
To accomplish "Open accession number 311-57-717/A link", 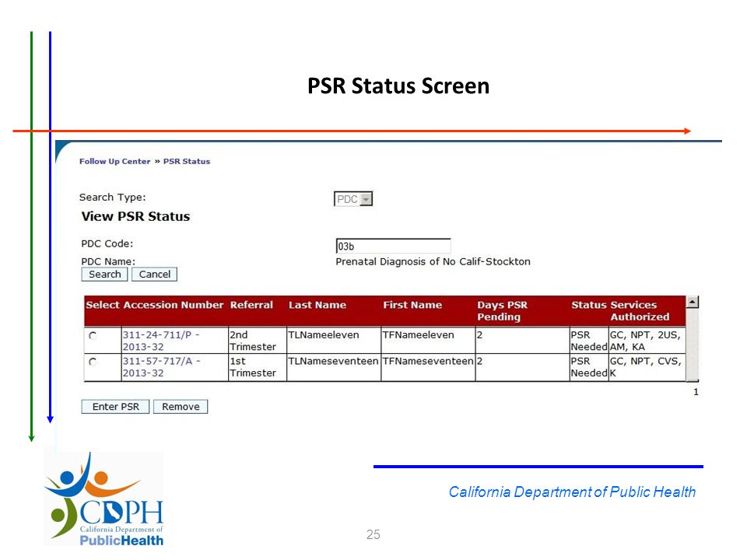I will [x=160, y=366].
